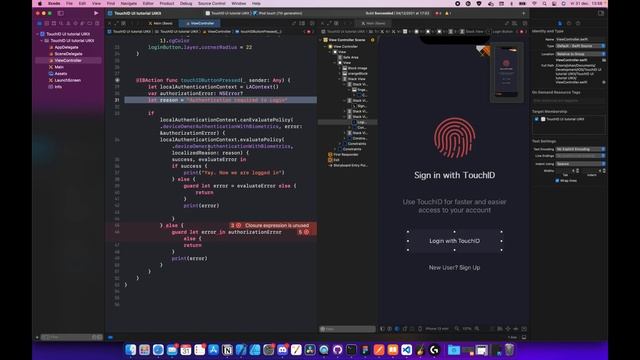Screen dimensions: 640x360
Task: Collapse View Controller Scene in outline
Action: pyautogui.click(x=320, y=40)
